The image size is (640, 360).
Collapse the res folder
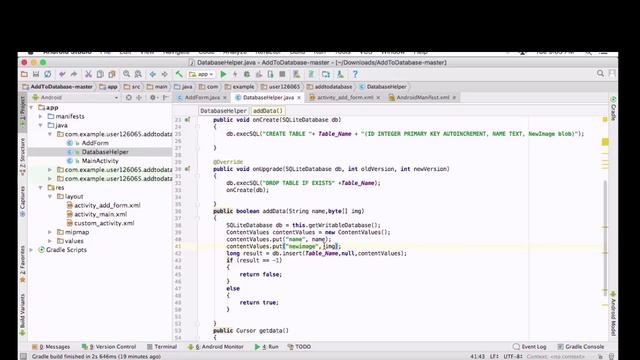[x=41, y=188]
